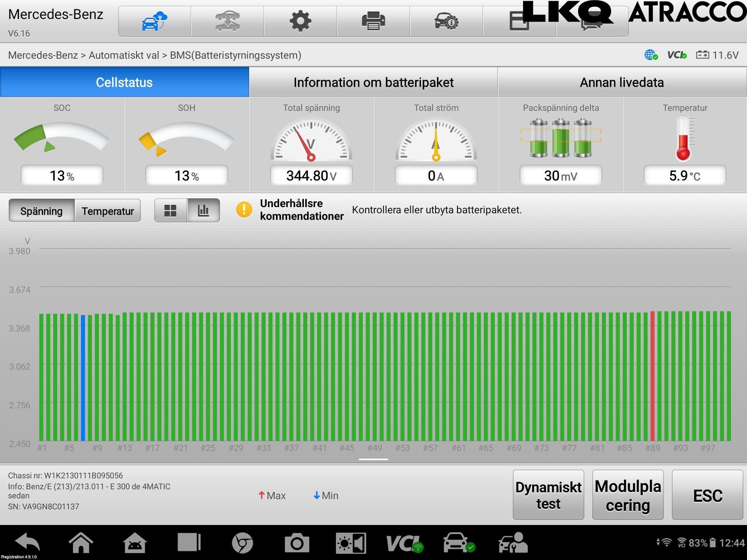The width and height of the screenshot is (747, 560).
Task: Open the camera screenshot icon
Action: (297, 543)
